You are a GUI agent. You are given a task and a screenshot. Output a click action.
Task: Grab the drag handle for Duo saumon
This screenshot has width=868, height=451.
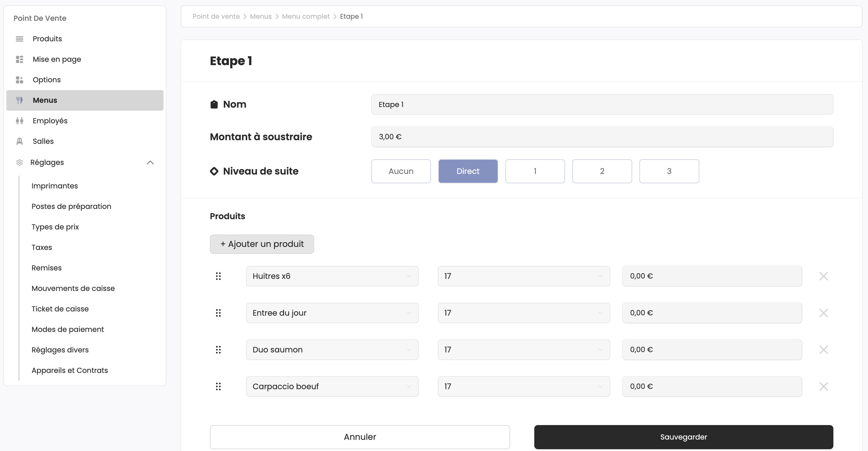tap(218, 350)
